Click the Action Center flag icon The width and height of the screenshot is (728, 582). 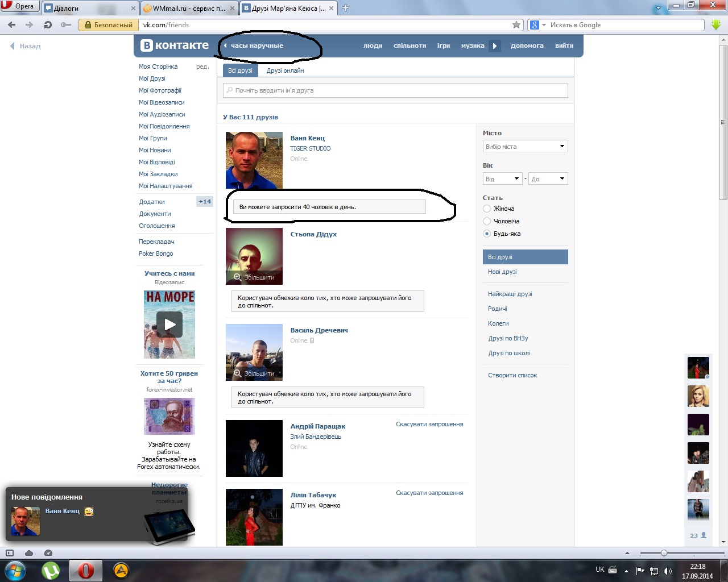(x=640, y=571)
